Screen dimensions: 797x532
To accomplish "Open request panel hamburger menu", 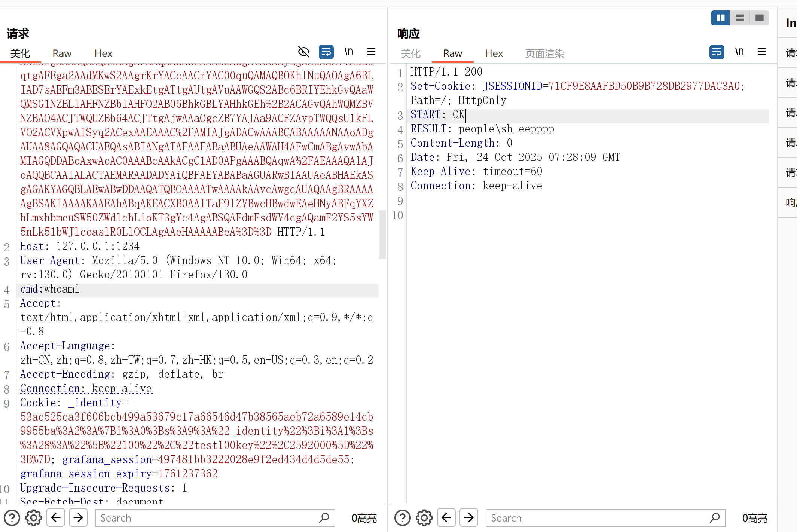I will click(x=371, y=52).
